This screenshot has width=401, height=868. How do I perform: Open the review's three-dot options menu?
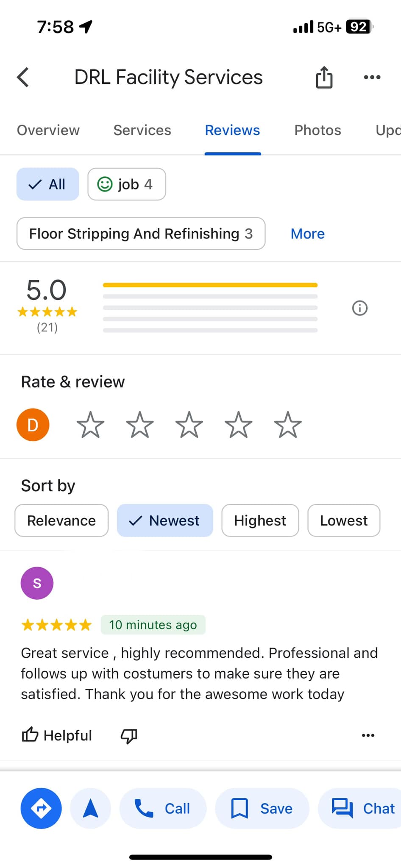click(x=368, y=735)
